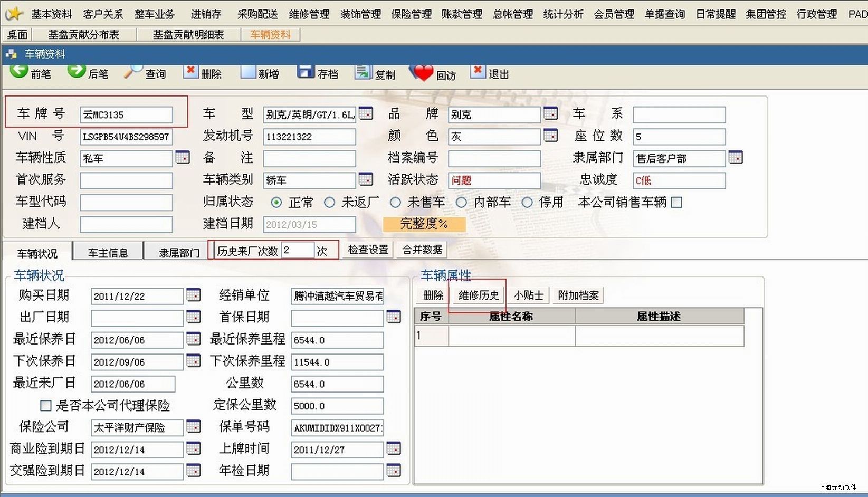This screenshot has width=868, height=497.
Task: Select the 停用 radio option
Action: pyautogui.click(x=527, y=203)
